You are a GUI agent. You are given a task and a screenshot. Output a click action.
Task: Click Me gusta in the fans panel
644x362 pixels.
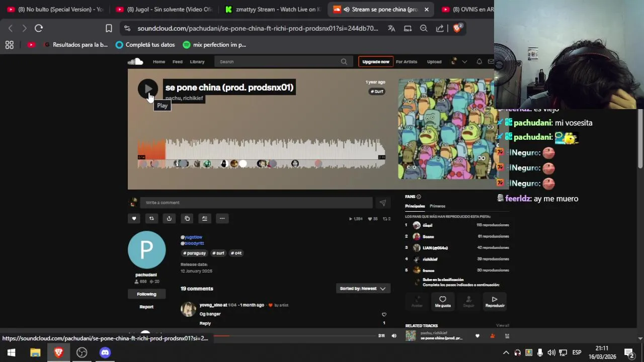coord(443,302)
